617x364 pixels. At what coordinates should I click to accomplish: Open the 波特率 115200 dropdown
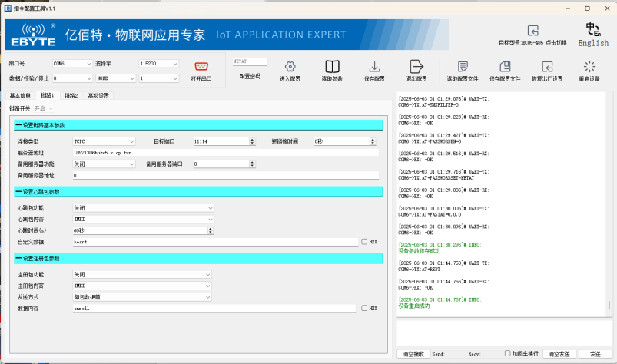tap(159, 64)
